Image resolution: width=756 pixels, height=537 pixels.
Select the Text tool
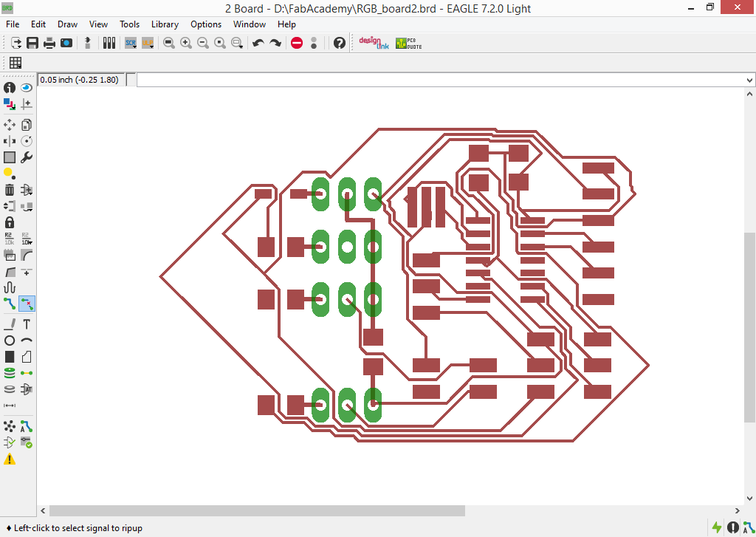27,324
